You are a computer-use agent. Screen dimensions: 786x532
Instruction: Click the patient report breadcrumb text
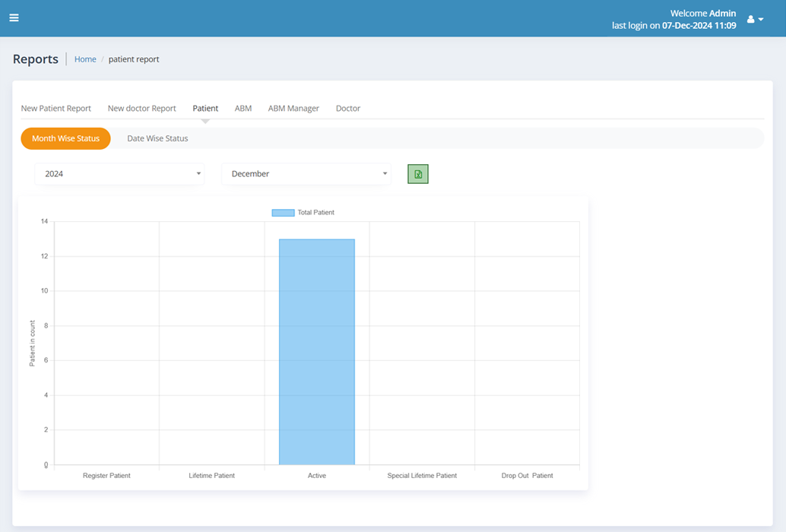pyautogui.click(x=134, y=59)
